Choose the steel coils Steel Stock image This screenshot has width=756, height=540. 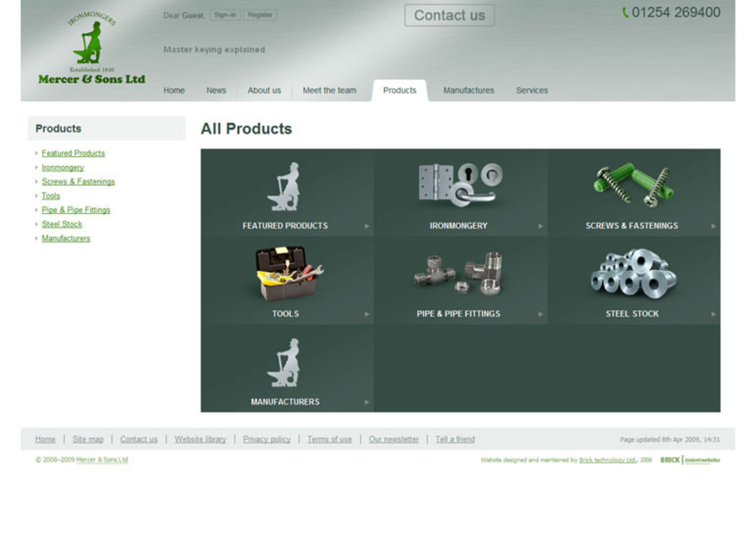coord(632,272)
